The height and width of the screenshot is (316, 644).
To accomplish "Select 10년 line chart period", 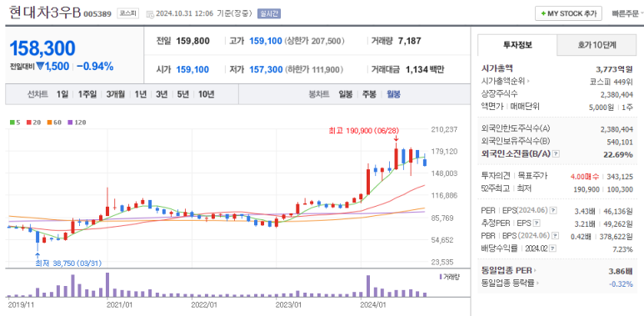I will pyautogui.click(x=206, y=94).
